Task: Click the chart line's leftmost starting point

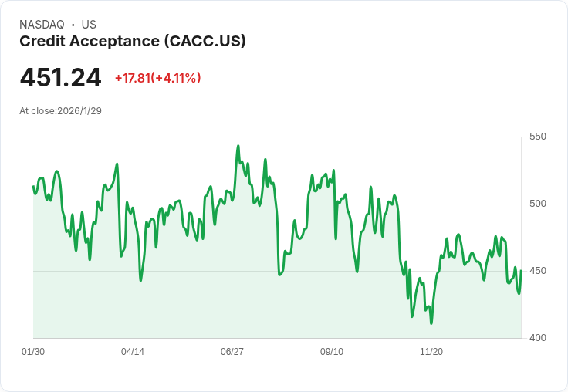Action: (33, 186)
